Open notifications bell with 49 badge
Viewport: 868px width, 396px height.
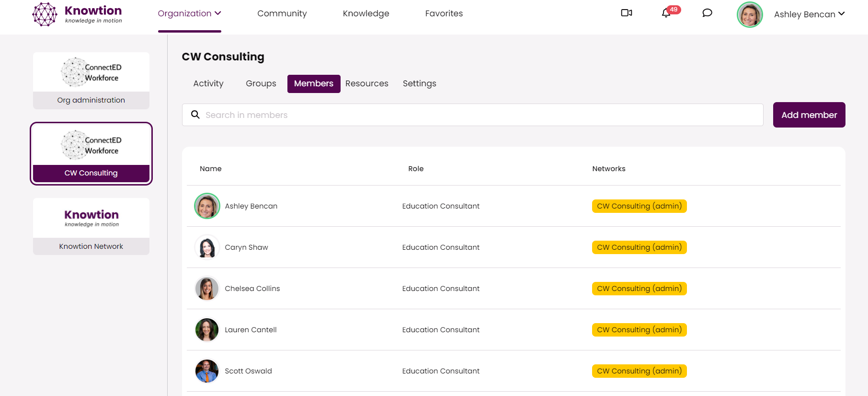click(x=666, y=13)
